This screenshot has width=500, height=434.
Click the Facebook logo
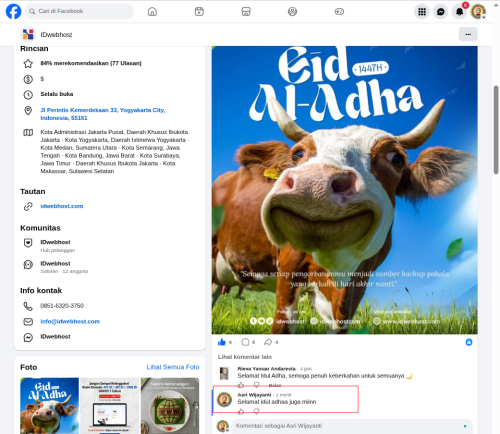pyautogui.click(x=13, y=11)
